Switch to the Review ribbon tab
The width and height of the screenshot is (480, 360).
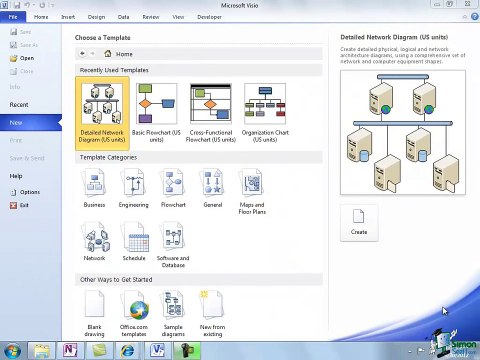pyautogui.click(x=151, y=17)
